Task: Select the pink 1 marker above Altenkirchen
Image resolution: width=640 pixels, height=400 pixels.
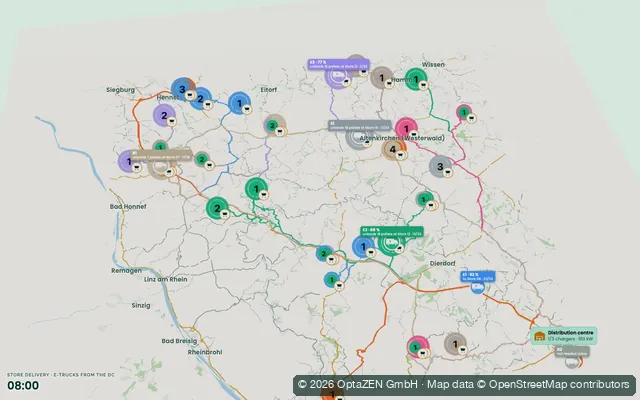Action: point(406,129)
